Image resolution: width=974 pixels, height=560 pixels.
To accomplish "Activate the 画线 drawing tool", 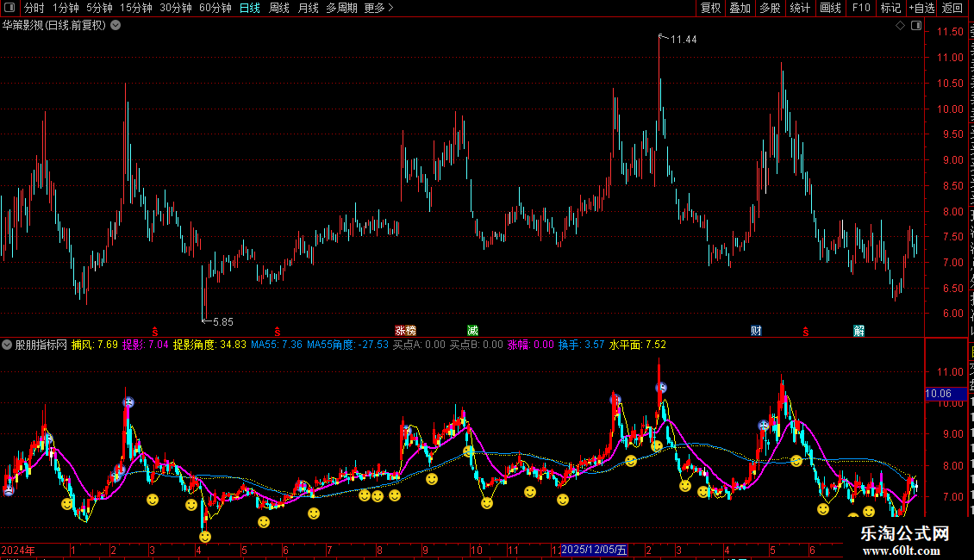I will tap(830, 8).
